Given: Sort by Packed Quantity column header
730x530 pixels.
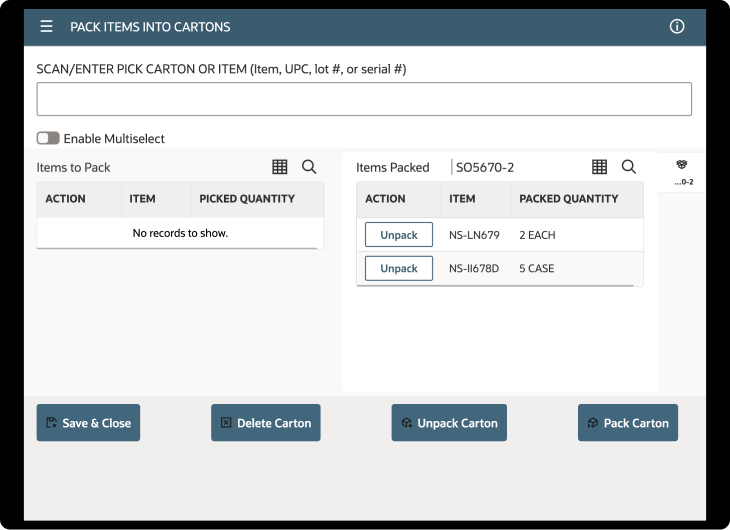Looking at the screenshot, I should [569, 199].
